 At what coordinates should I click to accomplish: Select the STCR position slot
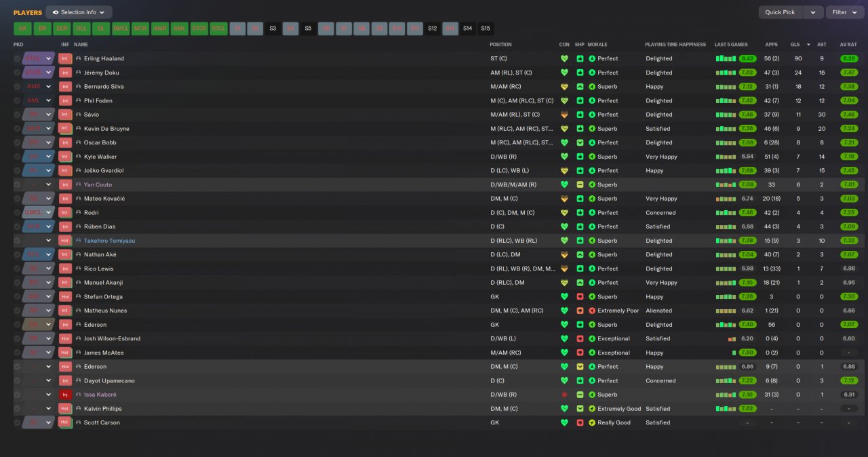click(x=199, y=28)
